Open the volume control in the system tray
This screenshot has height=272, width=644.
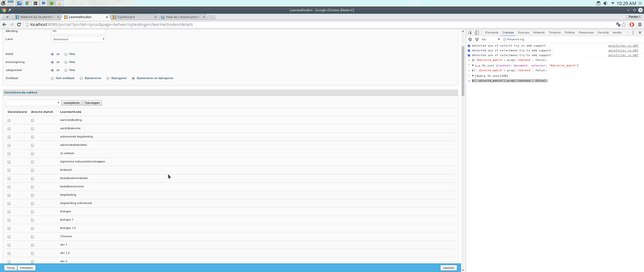606,3
